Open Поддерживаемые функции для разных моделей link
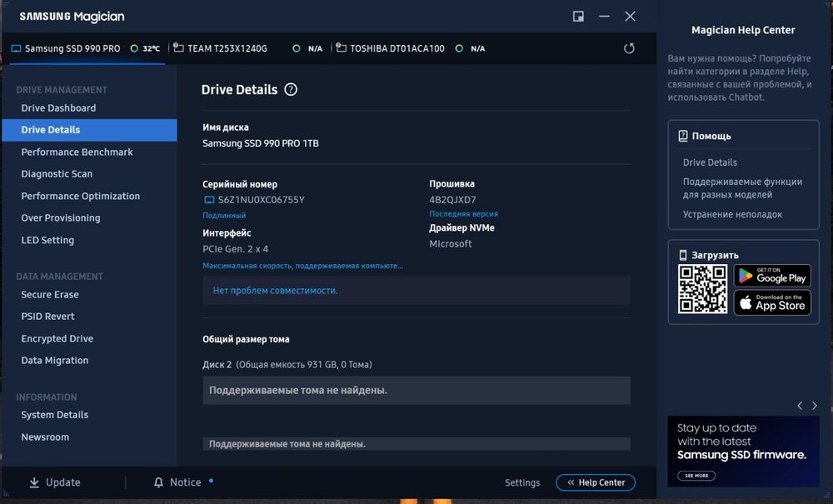The height and width of the screenshot is (504, 833). point(743,188)
